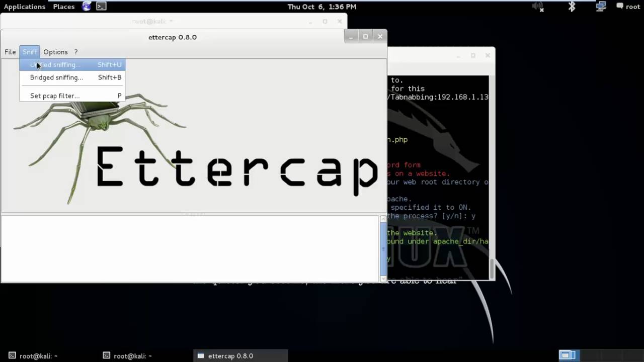This screenshot has width=644, height=362.
Task: Open the Bluetooth indicator icon
Action: point(572,7)
